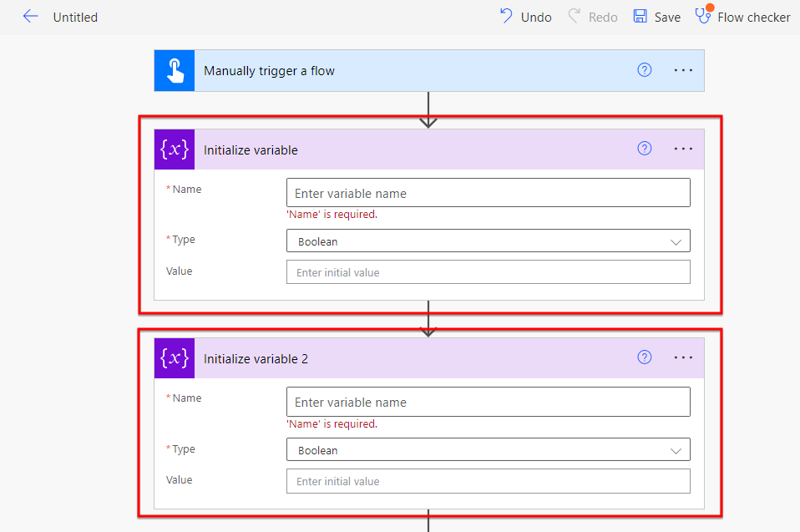Image resolution: width=800 pixels, height=532 pixels.
Task: Click the back arrow beside Untitled
Action: point(31,17)
